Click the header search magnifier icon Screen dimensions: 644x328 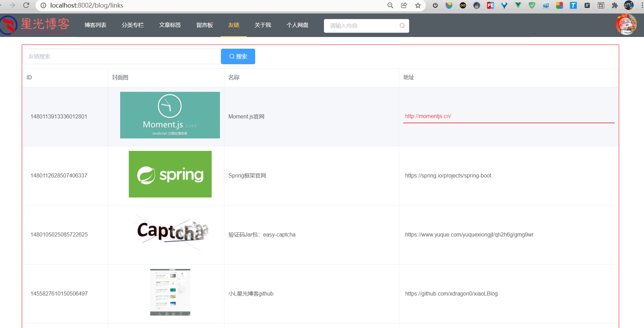[x=402, y=26]
